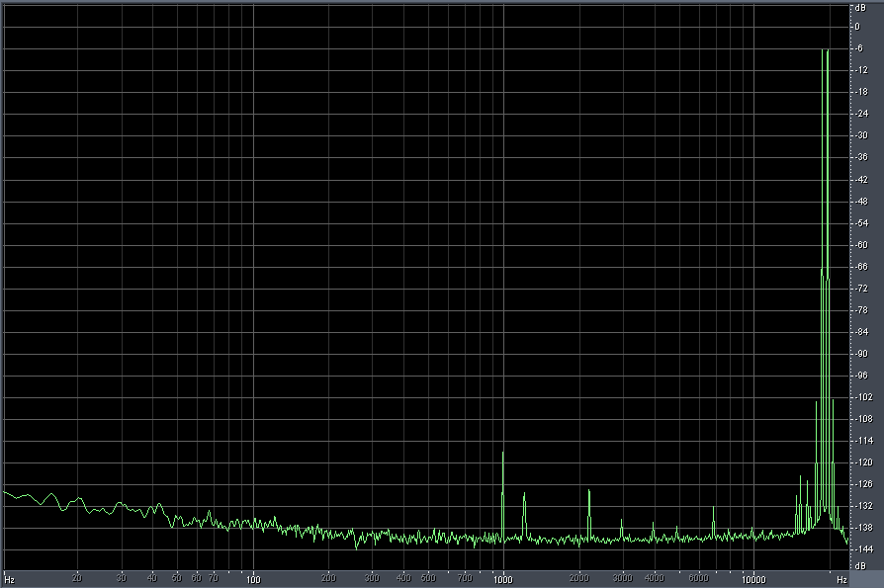
Task: Click the spike between 6000 and 10000 Hz
Action: pyautogui.click(x=713, y=522)
